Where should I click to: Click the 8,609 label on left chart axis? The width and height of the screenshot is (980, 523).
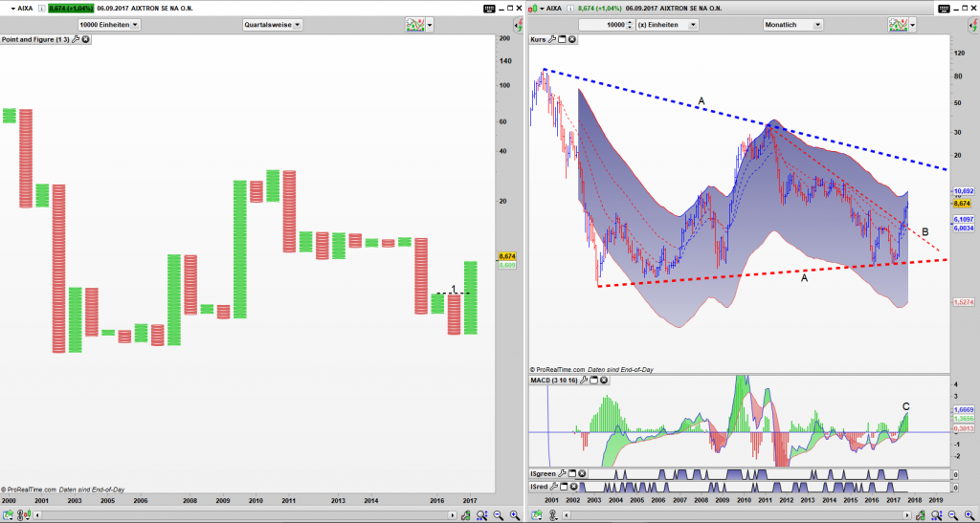(507, 265)
